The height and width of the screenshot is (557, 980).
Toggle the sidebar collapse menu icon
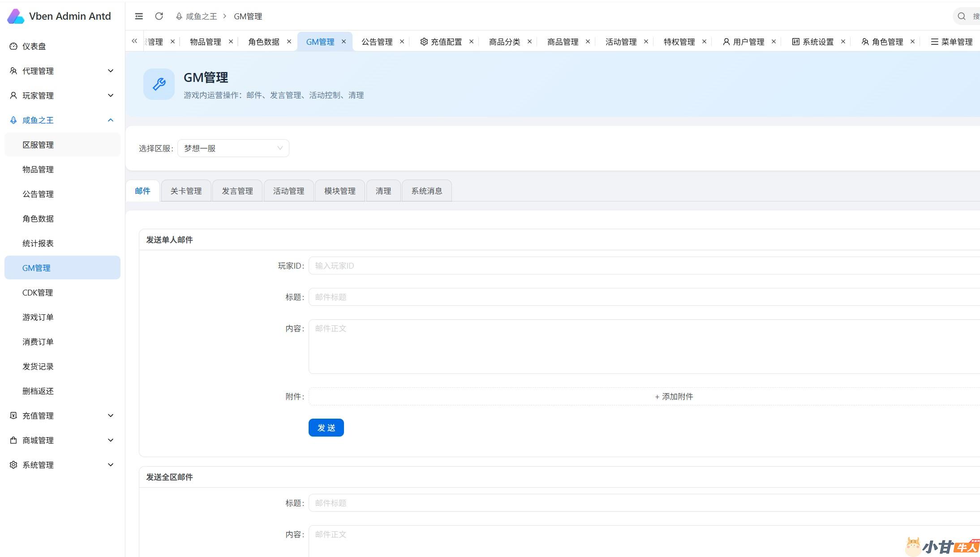[x=139, y=16]
